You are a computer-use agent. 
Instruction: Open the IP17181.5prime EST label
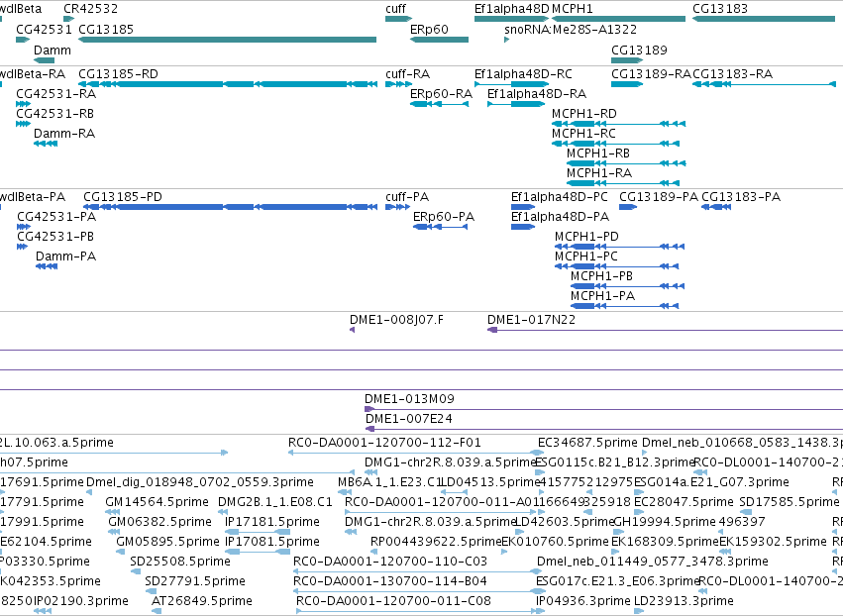272,522
